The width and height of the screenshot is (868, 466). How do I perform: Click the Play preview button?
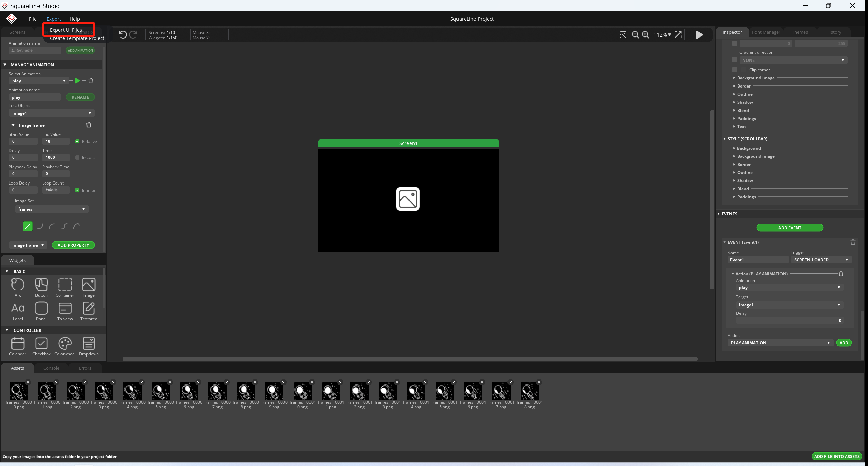699,35
